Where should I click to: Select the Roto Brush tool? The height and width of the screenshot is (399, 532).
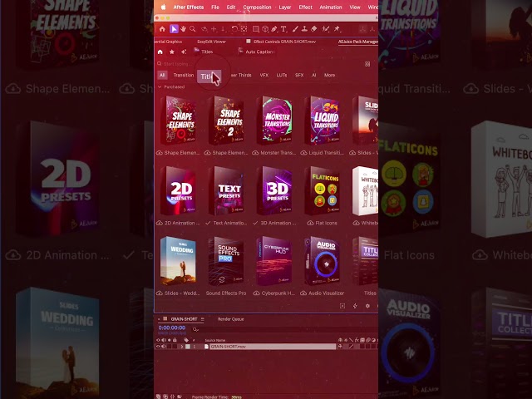(326, 29)
